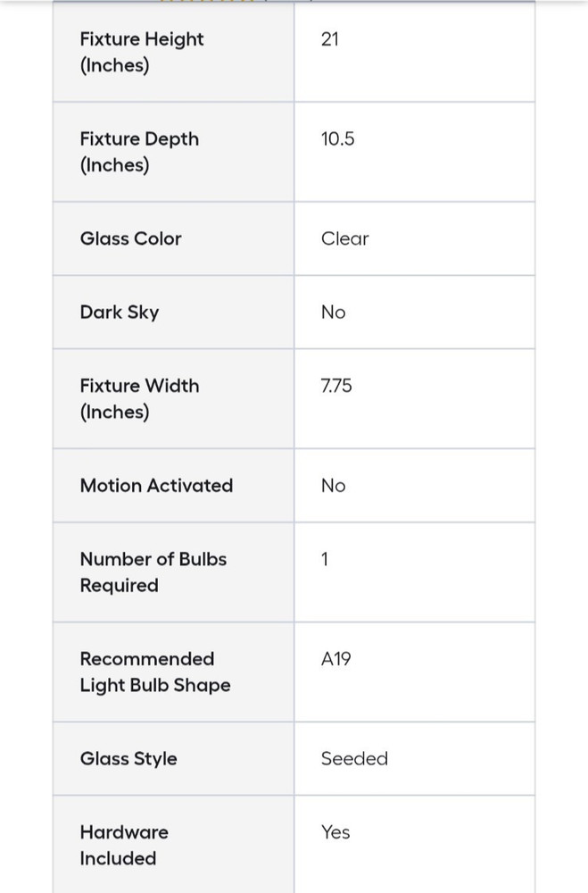588x893 pixels.
Task: Click the Recommended Light Bulb Shape label
Action: [x=154, y=672]
